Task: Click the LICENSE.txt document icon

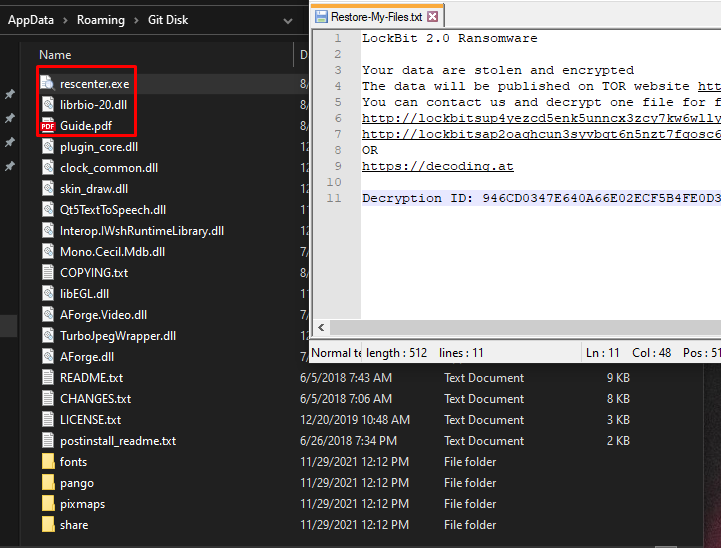Action: pyautogui.click(x=48, y=420)
